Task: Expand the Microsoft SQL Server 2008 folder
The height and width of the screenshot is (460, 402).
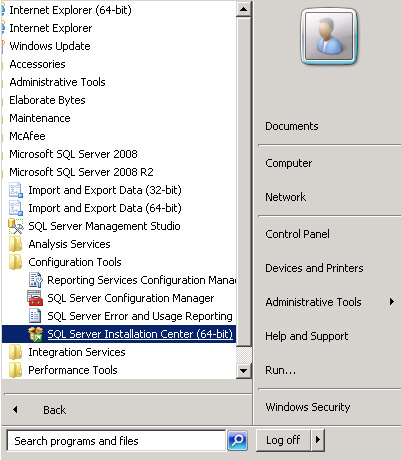Action: (73, 154)
